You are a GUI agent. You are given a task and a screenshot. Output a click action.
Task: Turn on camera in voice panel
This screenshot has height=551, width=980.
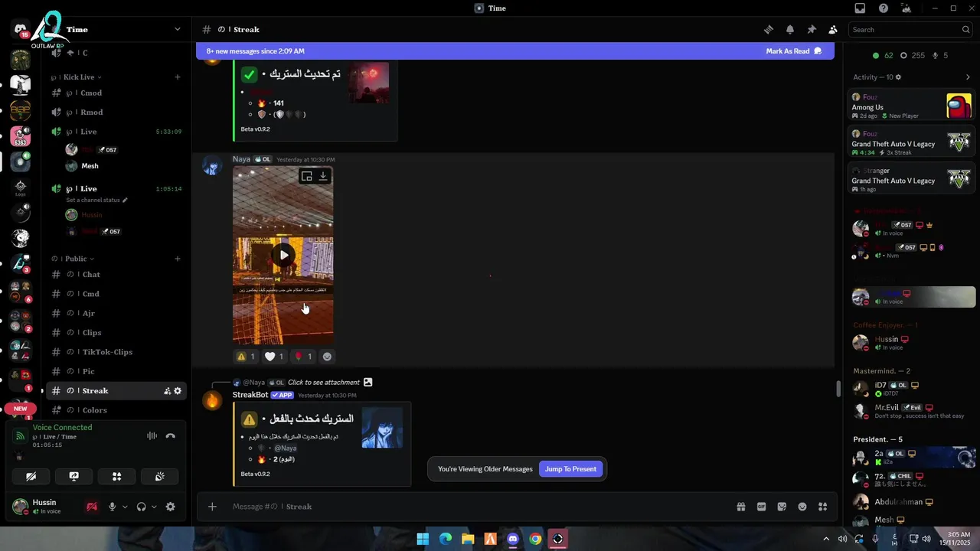[31, 476]
